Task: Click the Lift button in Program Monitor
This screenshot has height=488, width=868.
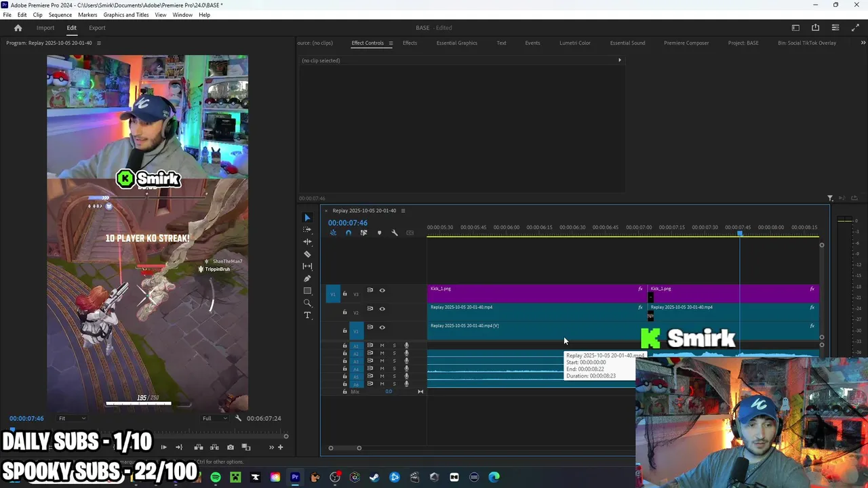Action: (x=199, y=447)
